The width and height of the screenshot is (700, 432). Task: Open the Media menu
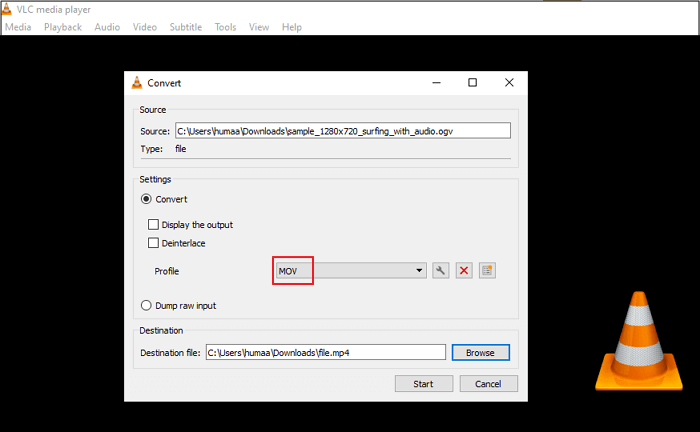(x=18, y=27)
